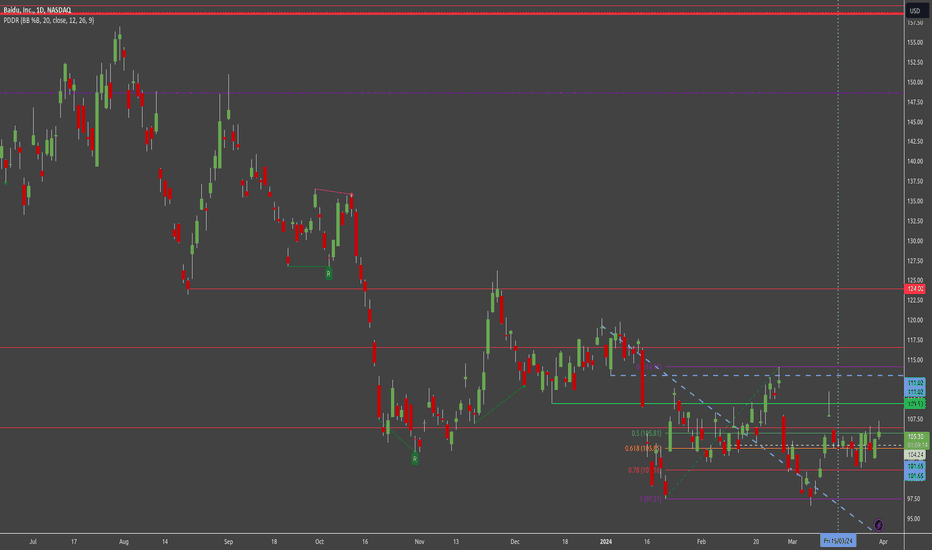The height and width of the screenshot is (550, 932).
Task: Select the 0.618 Fibonacci level label
Action: point(643,448)
